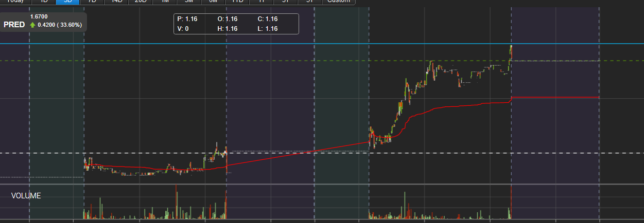Viewport: 644px width, 223px height.
Task: Select the 14D range tab
Action: click(116, 2)
